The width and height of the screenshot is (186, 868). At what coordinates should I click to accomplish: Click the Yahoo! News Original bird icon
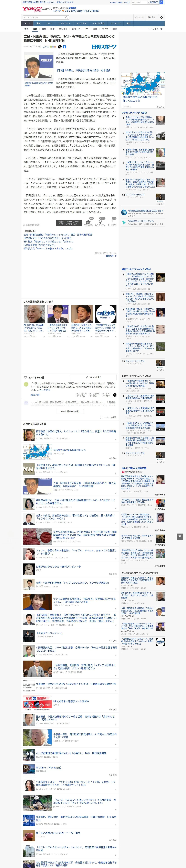(124, 222)
